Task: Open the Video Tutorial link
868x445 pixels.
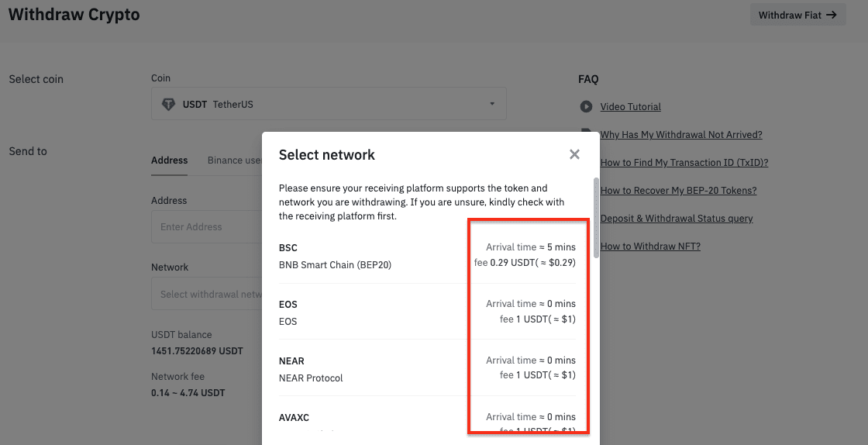Action: 630,107
